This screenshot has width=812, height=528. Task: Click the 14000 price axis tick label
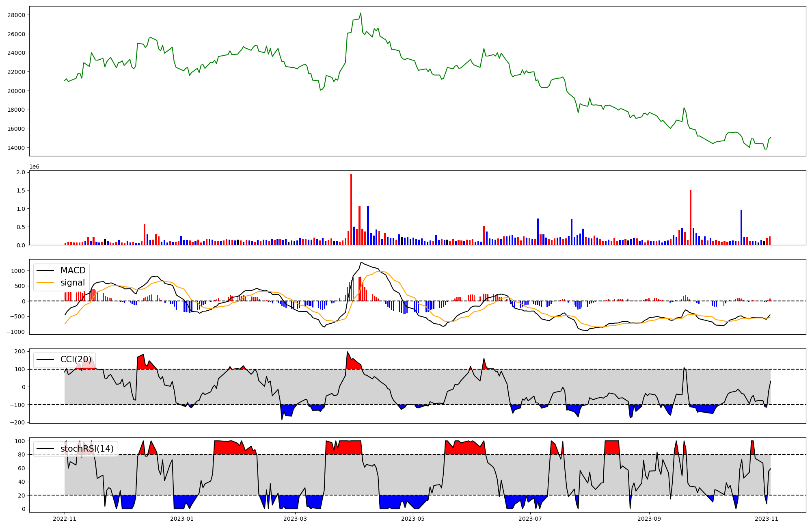pos(16,148)
